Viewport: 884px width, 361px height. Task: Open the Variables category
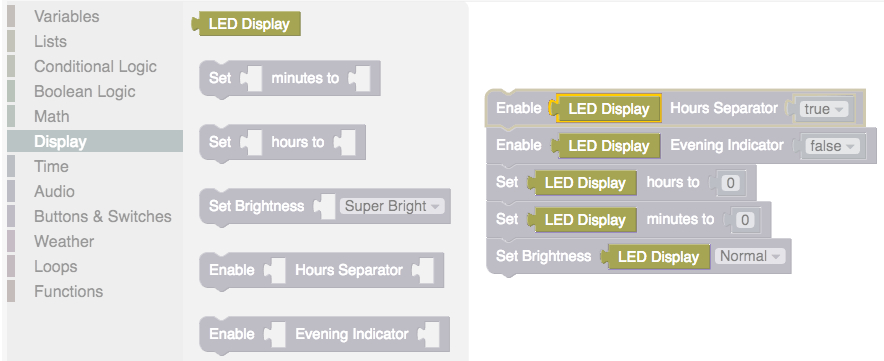(67, 16)
